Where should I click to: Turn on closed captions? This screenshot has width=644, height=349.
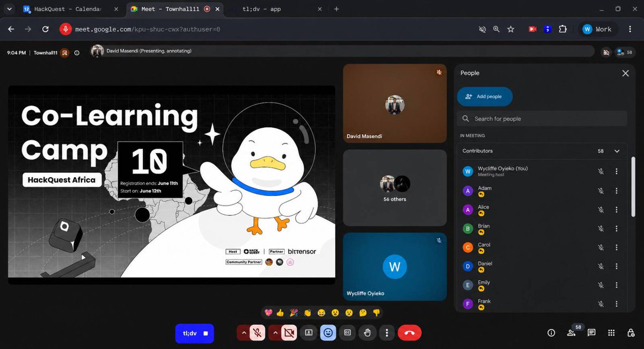pyautogui.click(x=347, y=333)
